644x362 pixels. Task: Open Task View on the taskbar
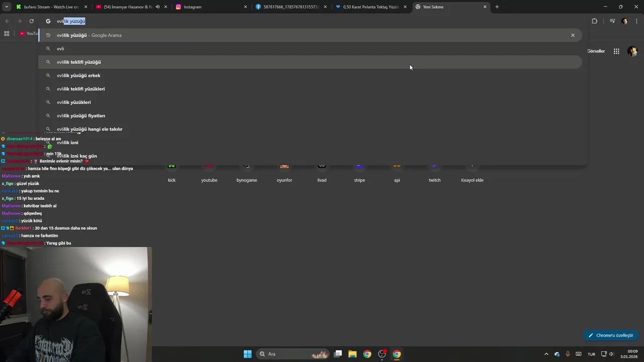[x=338, y=354]
